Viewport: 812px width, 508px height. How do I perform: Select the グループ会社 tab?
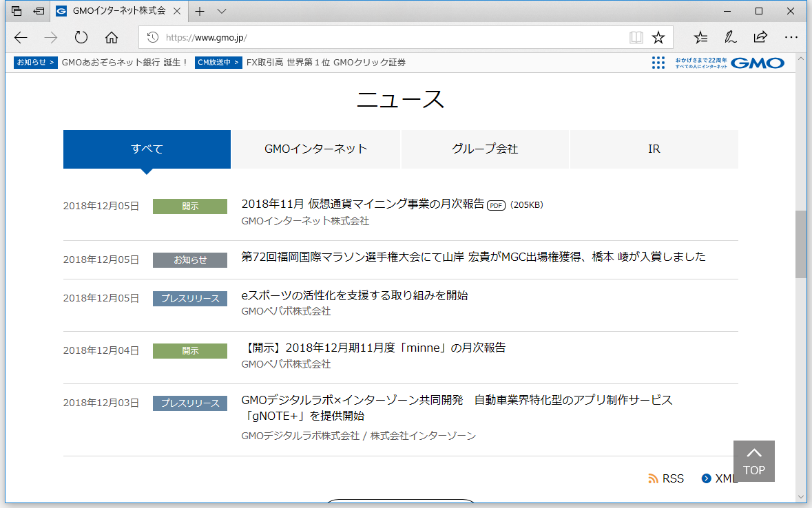(x=484, y=149)
